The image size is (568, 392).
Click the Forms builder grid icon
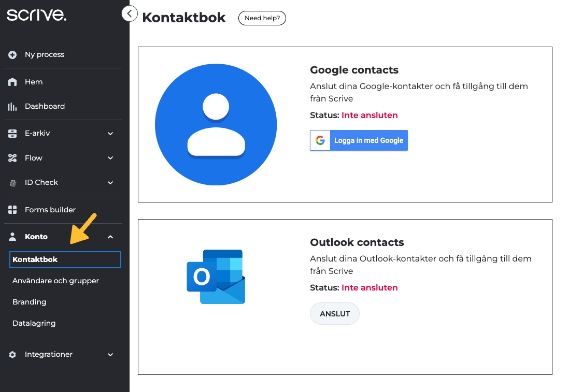pos(13,210)
